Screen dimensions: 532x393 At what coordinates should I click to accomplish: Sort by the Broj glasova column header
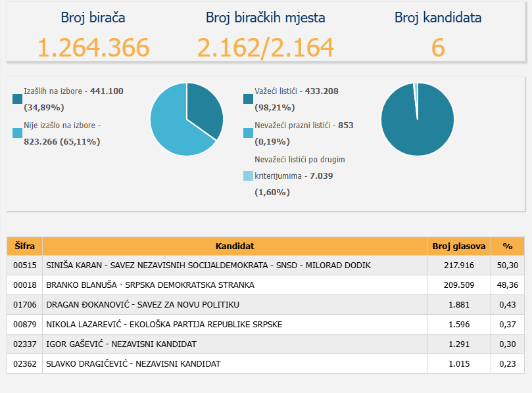458,246
